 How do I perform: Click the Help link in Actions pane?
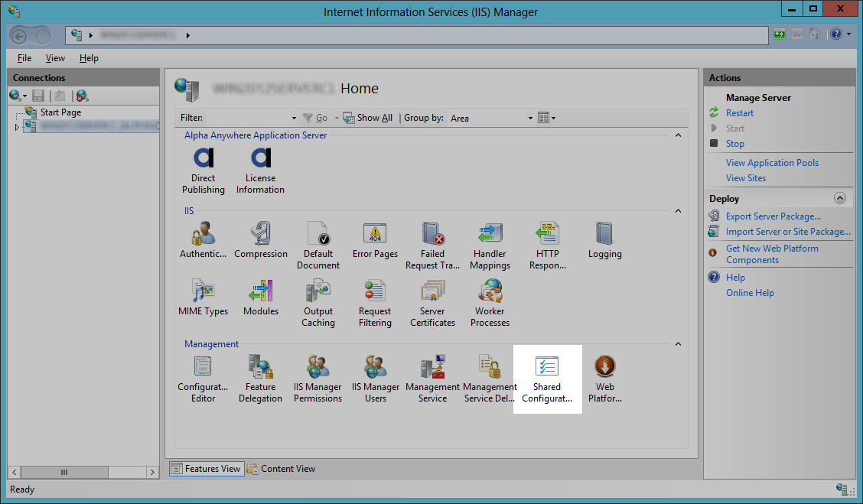click(x=734, y=278)
